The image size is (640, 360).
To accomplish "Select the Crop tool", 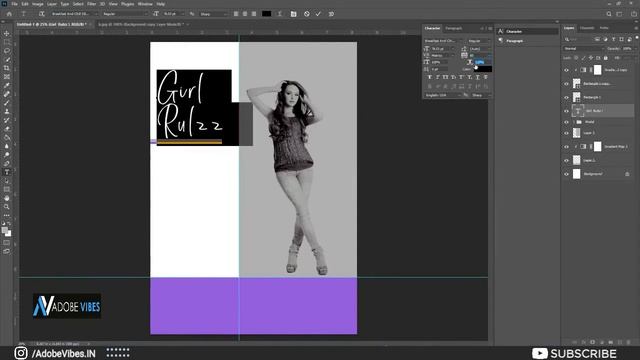I will (7, 68).
